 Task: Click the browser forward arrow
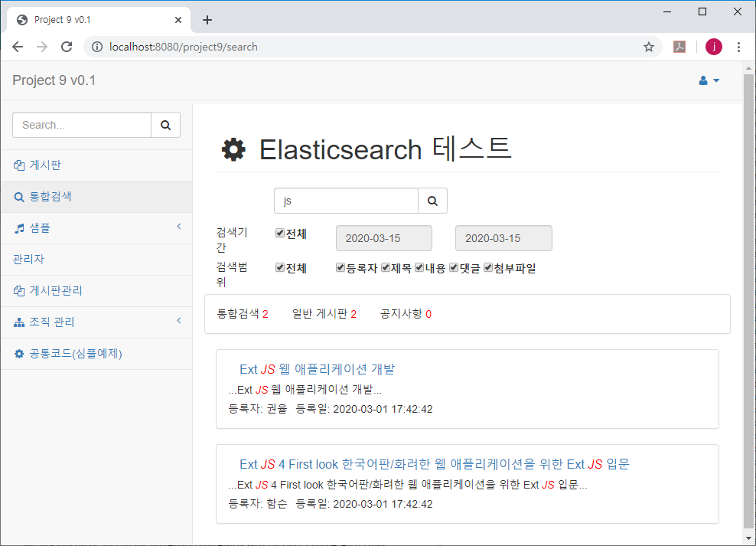[42, 47]
